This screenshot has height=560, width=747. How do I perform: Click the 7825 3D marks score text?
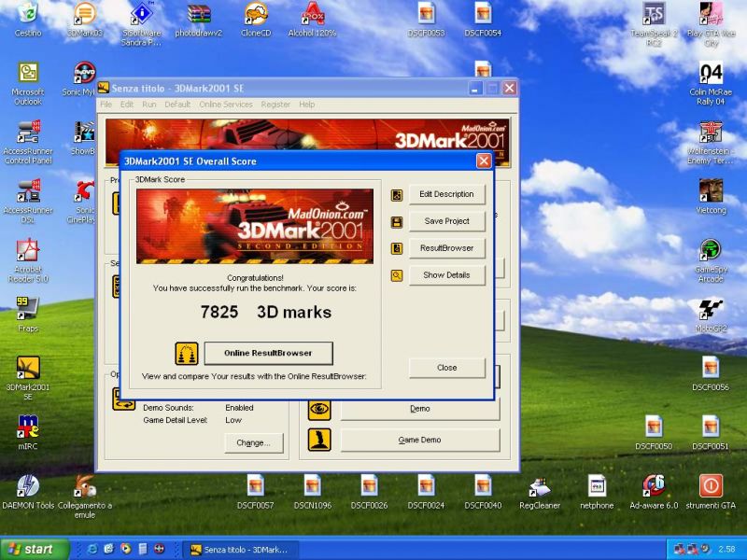[x=266, y=313]
